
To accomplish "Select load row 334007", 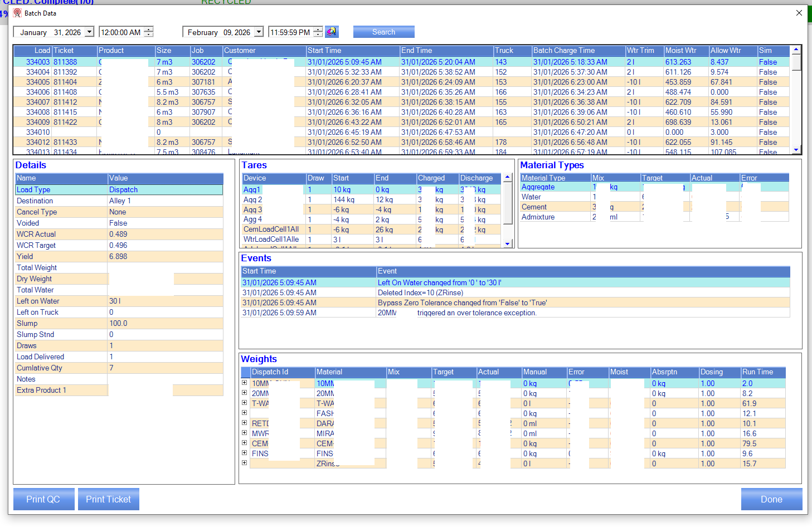I will coord(401,102).
